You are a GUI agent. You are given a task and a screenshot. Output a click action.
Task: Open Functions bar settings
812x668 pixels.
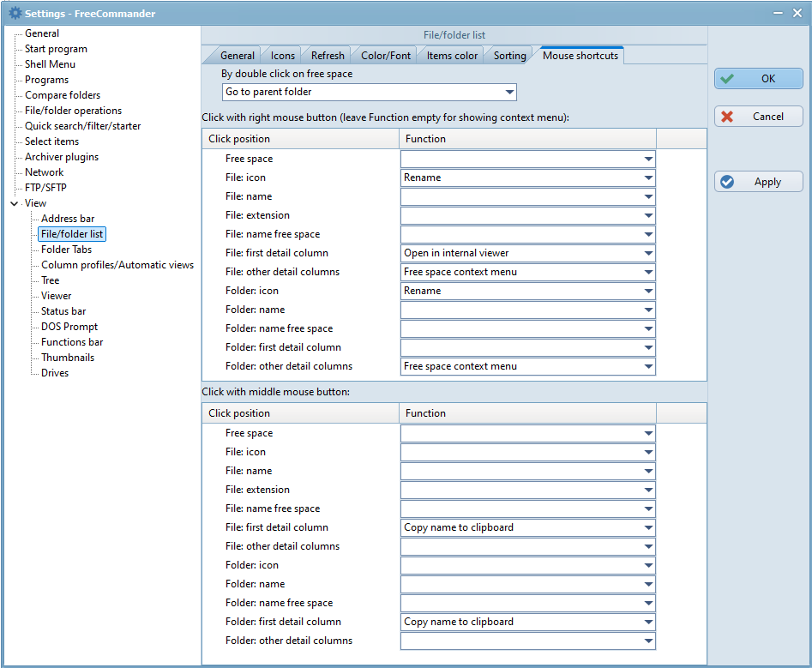(72, 342)
